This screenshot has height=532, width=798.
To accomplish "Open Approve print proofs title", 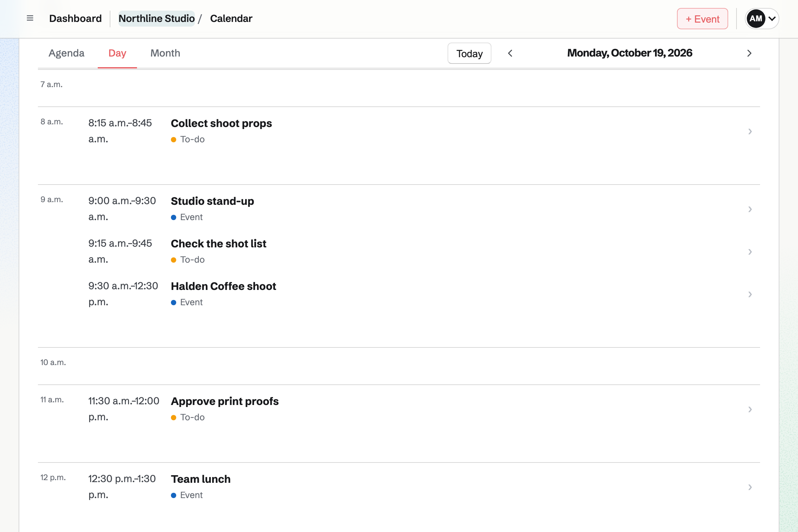I will pos(225,401).
